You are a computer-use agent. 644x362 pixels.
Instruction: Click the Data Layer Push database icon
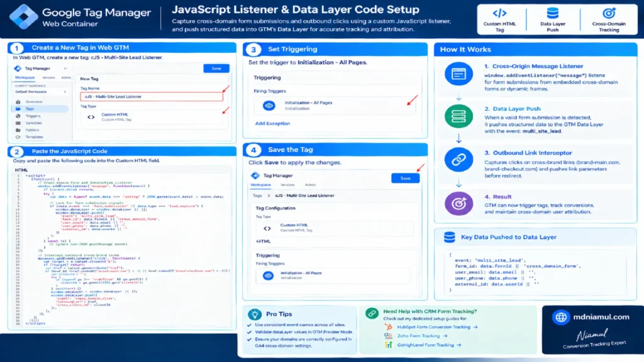click(552, 13)
